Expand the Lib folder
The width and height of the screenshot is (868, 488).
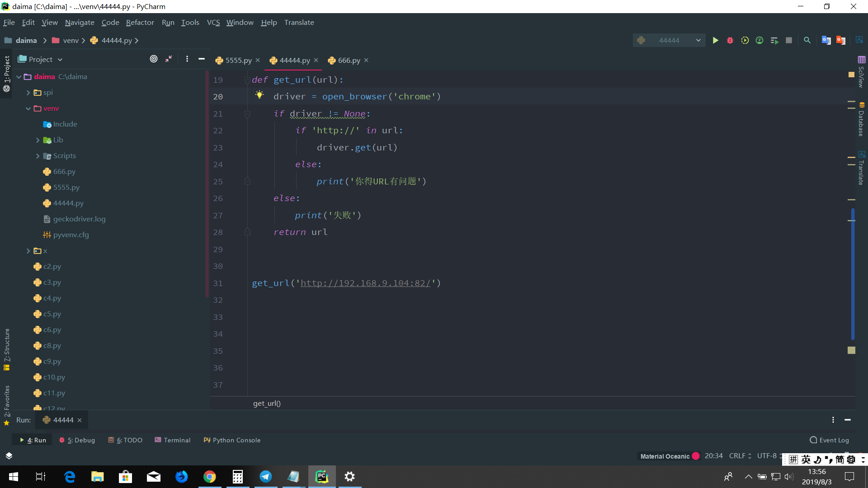point(38,140)
